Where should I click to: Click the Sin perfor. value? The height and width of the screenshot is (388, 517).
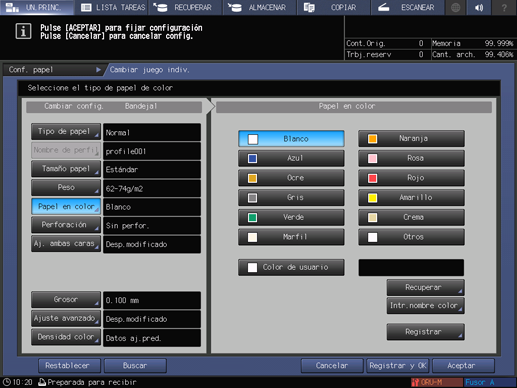[152, 226]
